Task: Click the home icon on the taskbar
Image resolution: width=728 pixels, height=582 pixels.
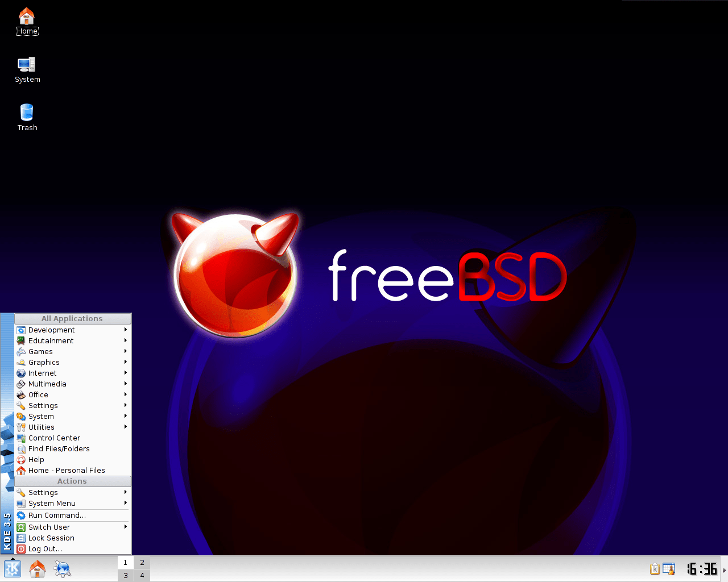Action: pos(37,568)
